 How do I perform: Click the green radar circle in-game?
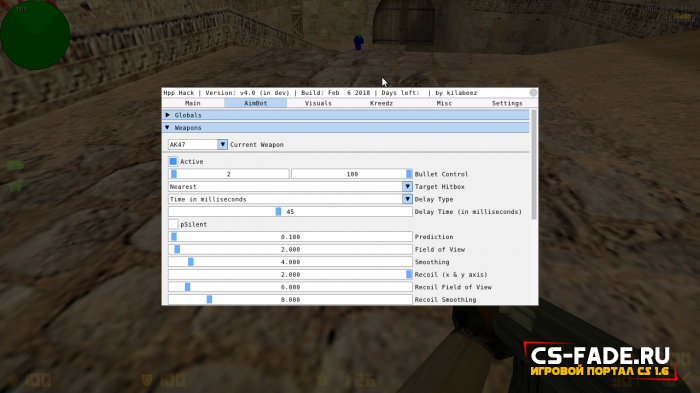tap(35, 35)
